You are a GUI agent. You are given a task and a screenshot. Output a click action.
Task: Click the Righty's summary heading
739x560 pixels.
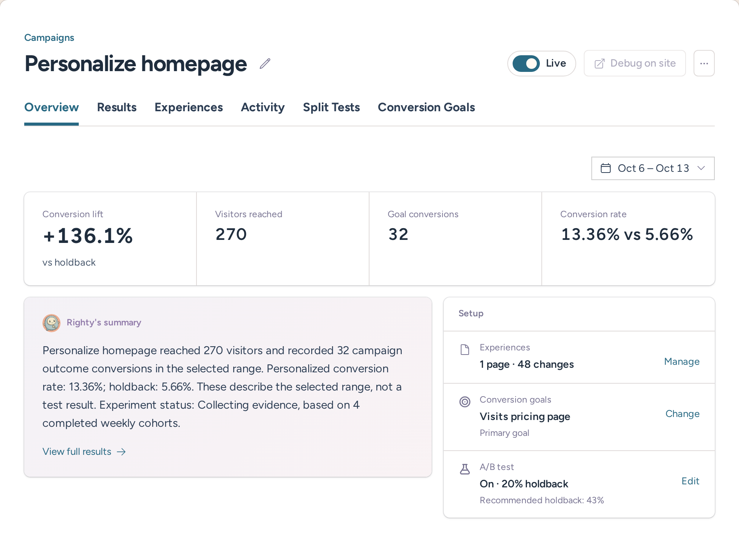(104, 323)
